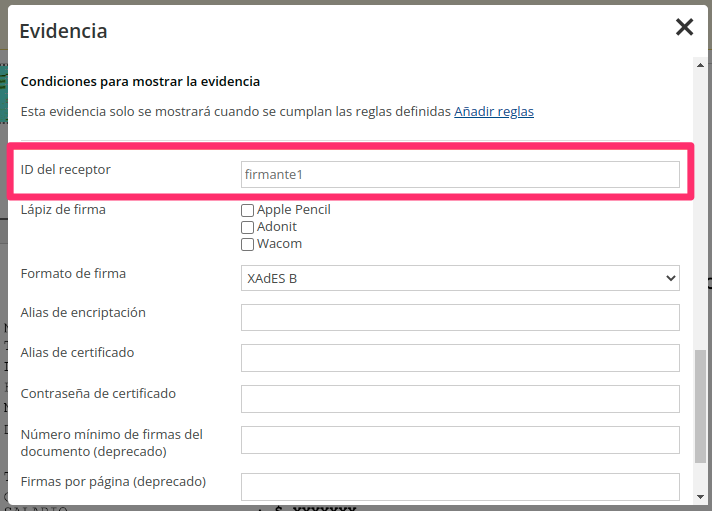Focus the Contraseña de certificado input
The width and height of the screenshot is (712, 511).
[x=460, y=399]
